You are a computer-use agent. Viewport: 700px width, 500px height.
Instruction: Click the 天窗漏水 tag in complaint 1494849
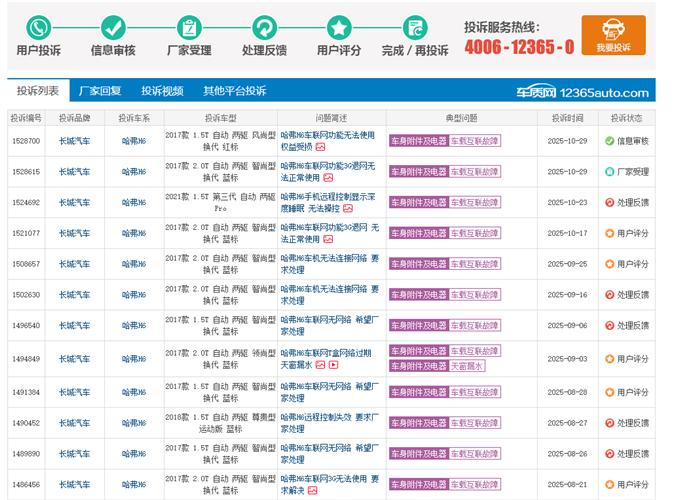coord(466,366)
